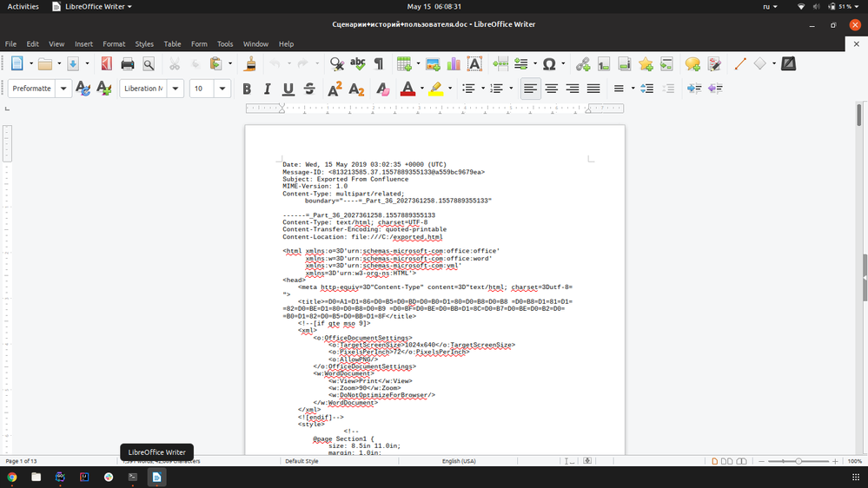This screenshot has width=868, height=488.
Task: Open numbered list style dropdown arrow
Action: pos(511,89)
